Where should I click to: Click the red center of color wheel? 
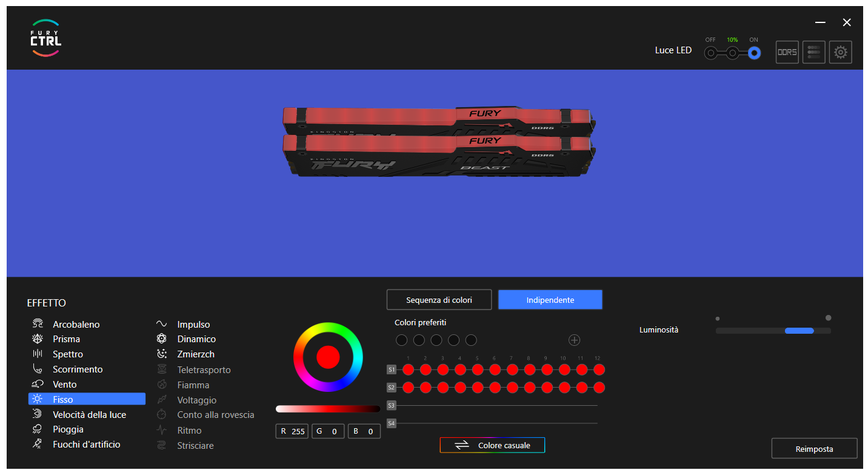328,357
